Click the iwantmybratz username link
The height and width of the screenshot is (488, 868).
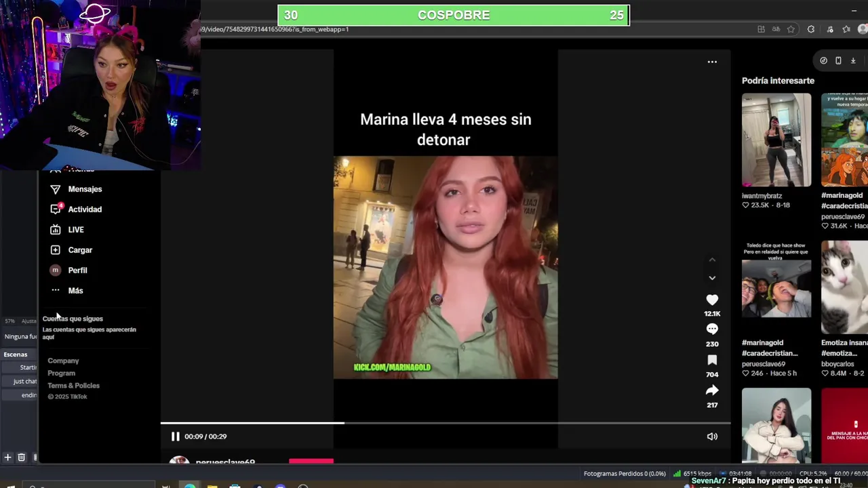coord(762,196)
